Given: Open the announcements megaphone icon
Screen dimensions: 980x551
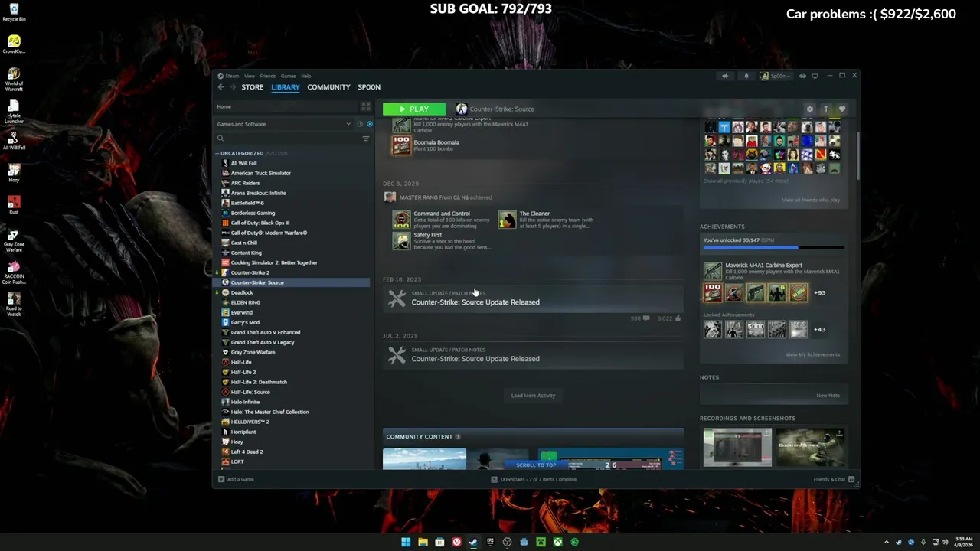Looking at the screenshot, I should [724, 76].
